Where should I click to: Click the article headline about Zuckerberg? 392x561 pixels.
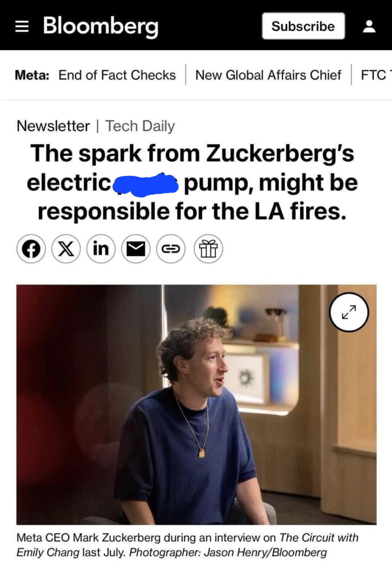(x=192, y=182)
